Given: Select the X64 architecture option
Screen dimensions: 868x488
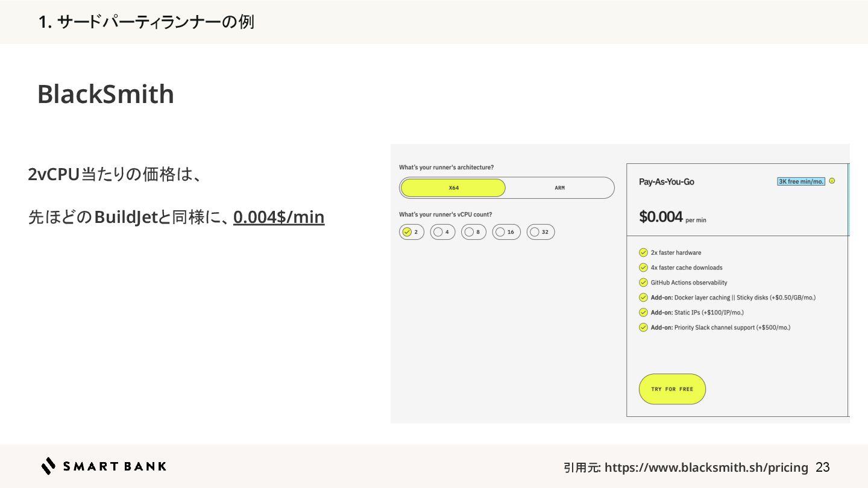Looking at the screenshot, I should click(453, 188).
